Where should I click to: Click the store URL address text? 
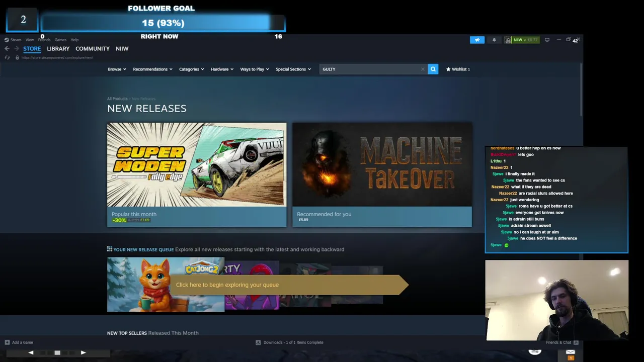coord(57,57)
